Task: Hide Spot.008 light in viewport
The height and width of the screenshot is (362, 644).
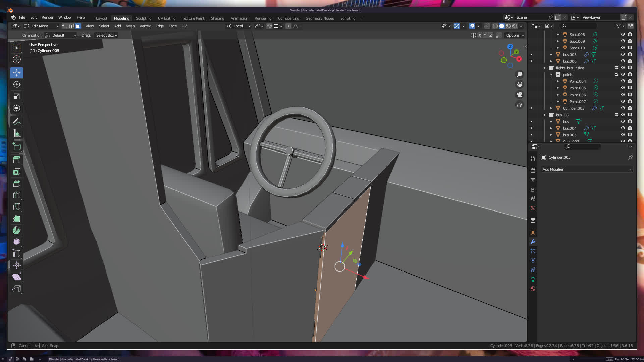Action: pos(623,34)
